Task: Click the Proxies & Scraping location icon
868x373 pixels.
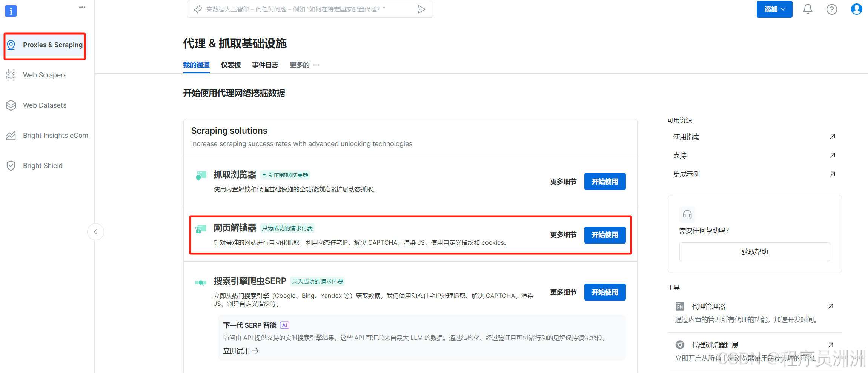Action: pyautogui.click(x=11, y=45)
